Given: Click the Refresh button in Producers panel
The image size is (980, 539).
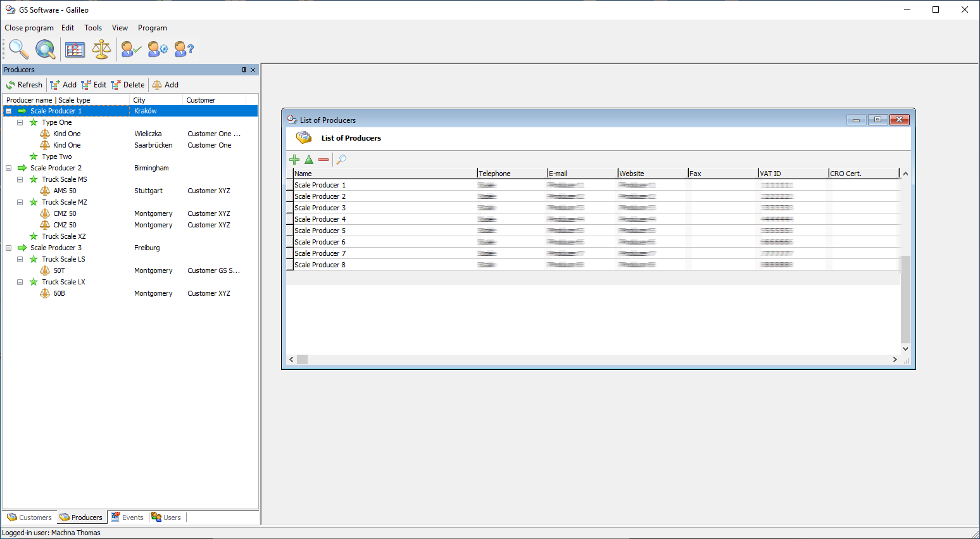Looking at the screenshot, I should click(x=24, y=85).
